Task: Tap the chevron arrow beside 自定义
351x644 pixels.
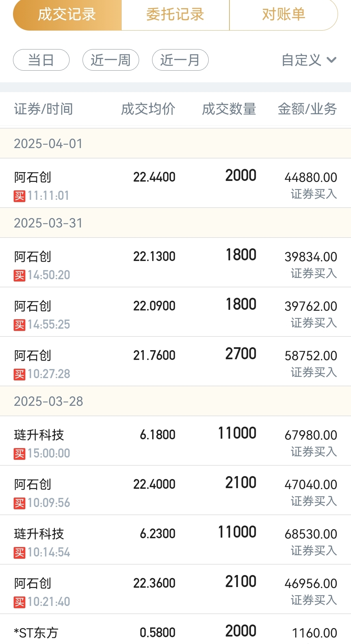Action: click(331, 60)
